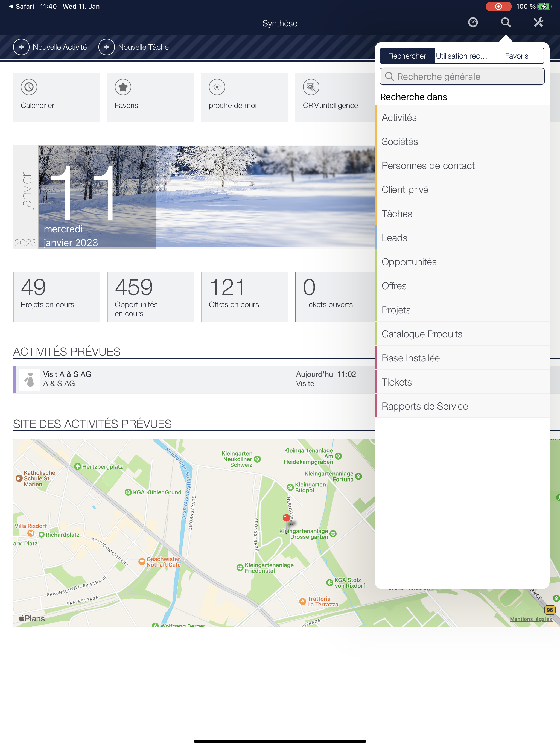
Task: Open the 121 Offres en cours tile
Action: tap(244, 297)
